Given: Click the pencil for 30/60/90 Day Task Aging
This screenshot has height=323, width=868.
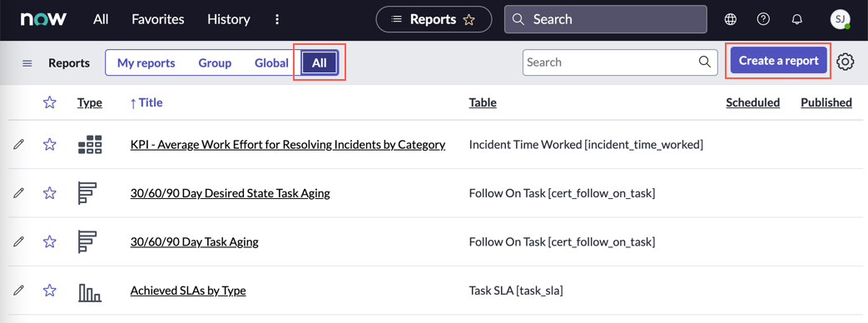Looking at the screenshot, I should [19, 241].
